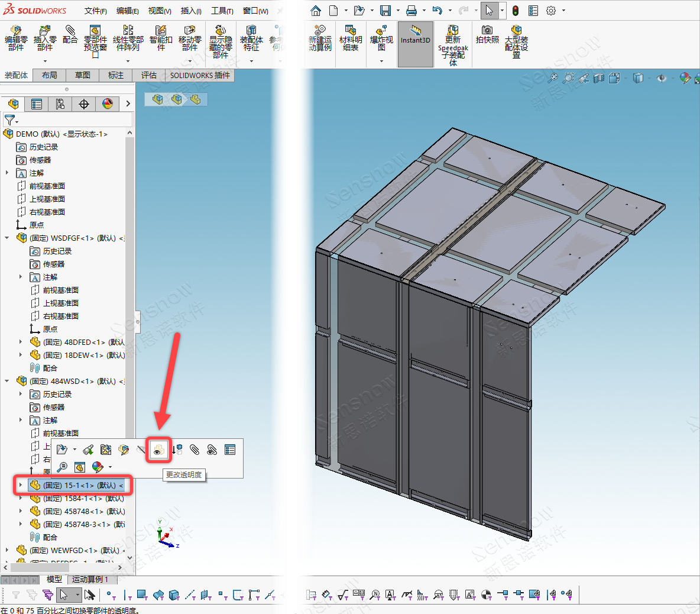Open the Exploded View (爆炸视图) tool
The width and height of the screenshot is (700, 614).
click(381, 35)
